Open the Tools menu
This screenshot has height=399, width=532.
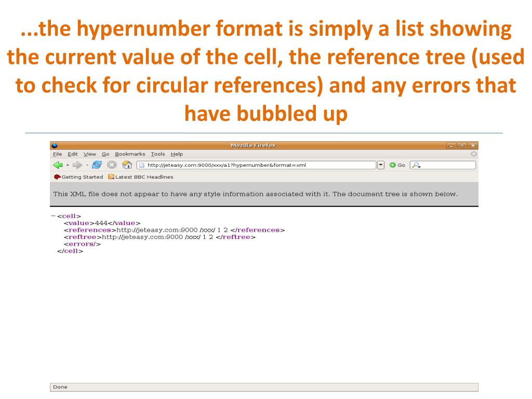158,154
